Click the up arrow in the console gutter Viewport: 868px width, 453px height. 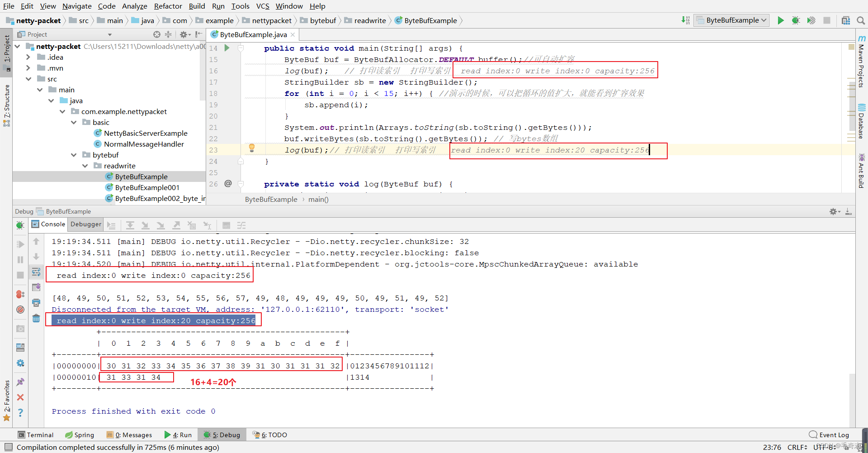pyautogui.click(x=36, y=242)
